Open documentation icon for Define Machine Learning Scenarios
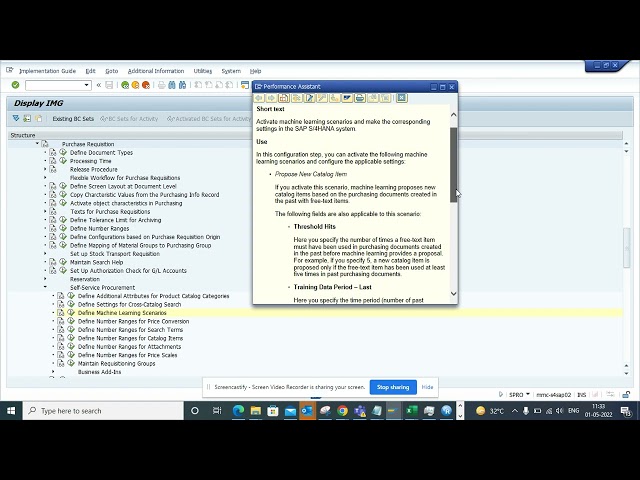Screen dimensions: 640x480 coord(61,313)
